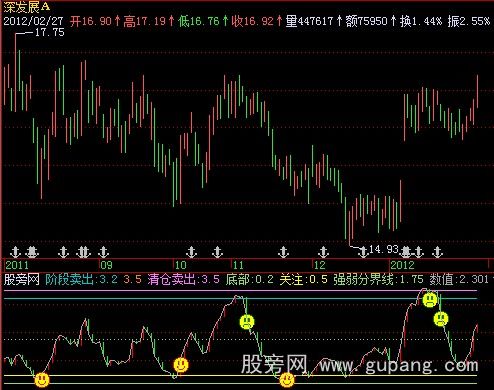Click the anchor marker above the 09 label
This screenshot has width=494, height=390.
[104, 252]
